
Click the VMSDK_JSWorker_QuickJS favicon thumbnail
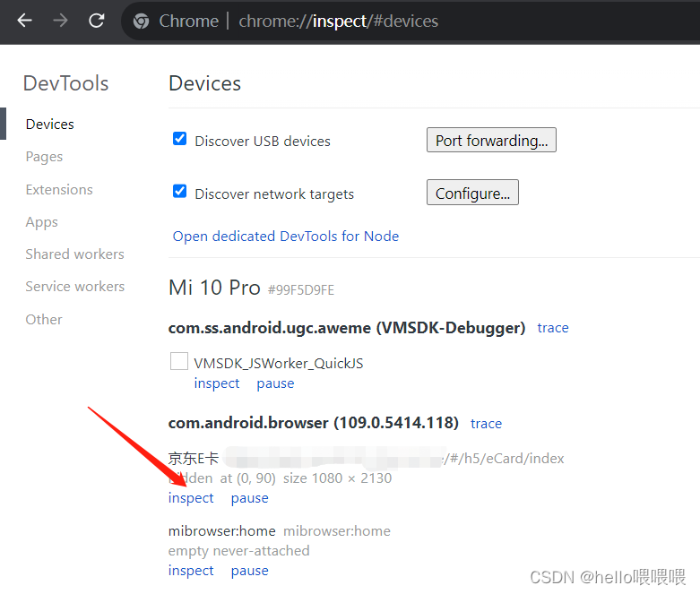tap(179, 361)
